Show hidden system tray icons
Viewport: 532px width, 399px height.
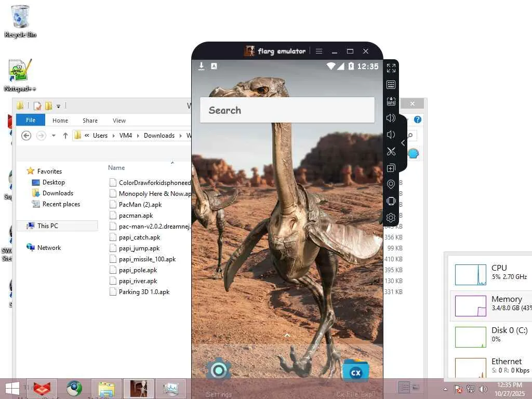tap(446, 389)
